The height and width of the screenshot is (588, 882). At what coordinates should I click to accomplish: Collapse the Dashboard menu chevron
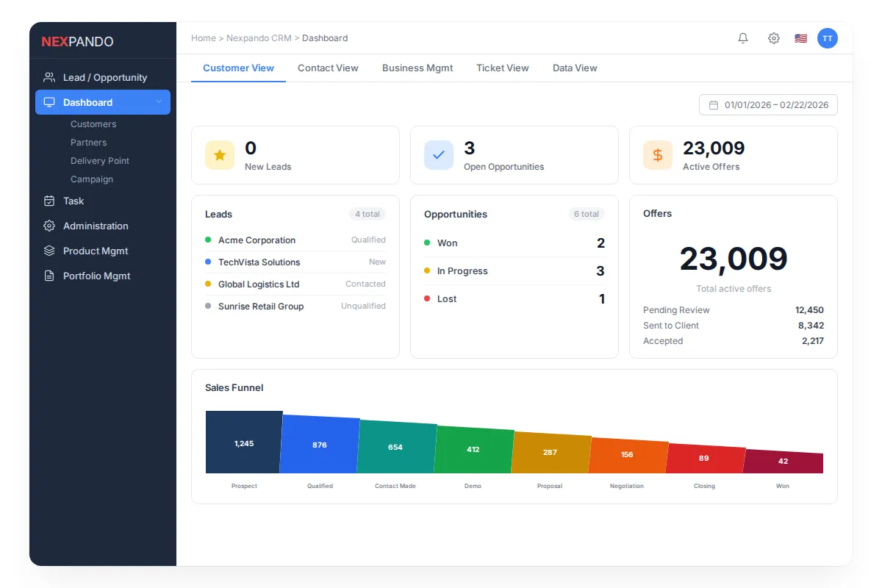[160, 102]
